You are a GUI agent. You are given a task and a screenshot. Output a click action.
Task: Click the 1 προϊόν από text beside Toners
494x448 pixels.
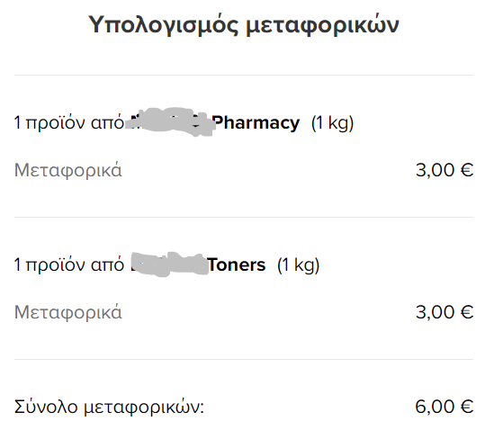pos(69,264)
